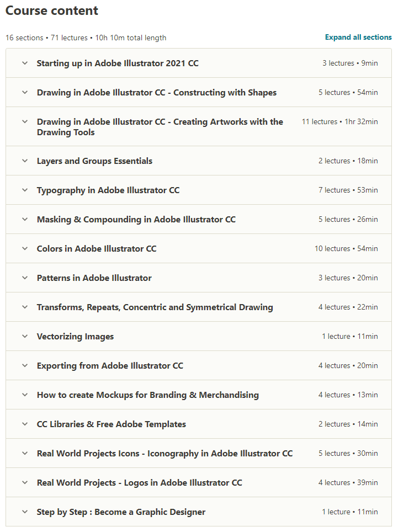Click the Vectorizing Images 1 lecture 11min label
Image resolution: width=398 pixels, height=532 pixels.
(350, 337)
